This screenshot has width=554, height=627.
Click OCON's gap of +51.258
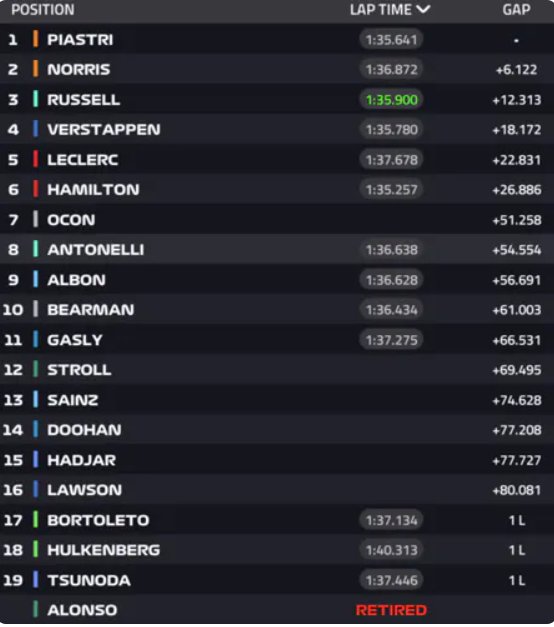[x=517, y=220]
